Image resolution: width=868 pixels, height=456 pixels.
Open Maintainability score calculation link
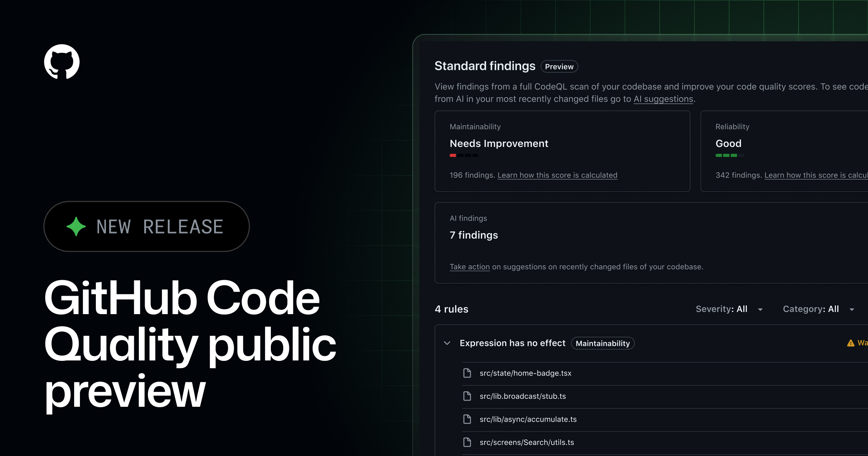coord(557,175)
